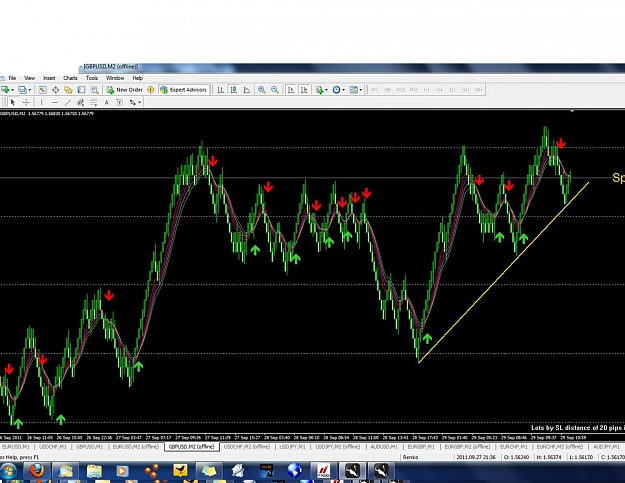
Task: Open the Charts menu
Action: click(x=70, y=78)
